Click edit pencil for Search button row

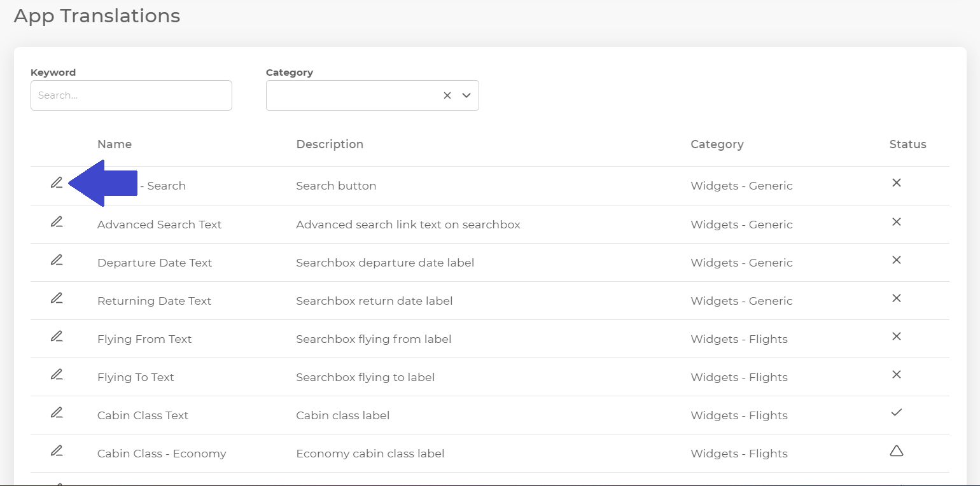pyautogui.click(x=57, y=183)
